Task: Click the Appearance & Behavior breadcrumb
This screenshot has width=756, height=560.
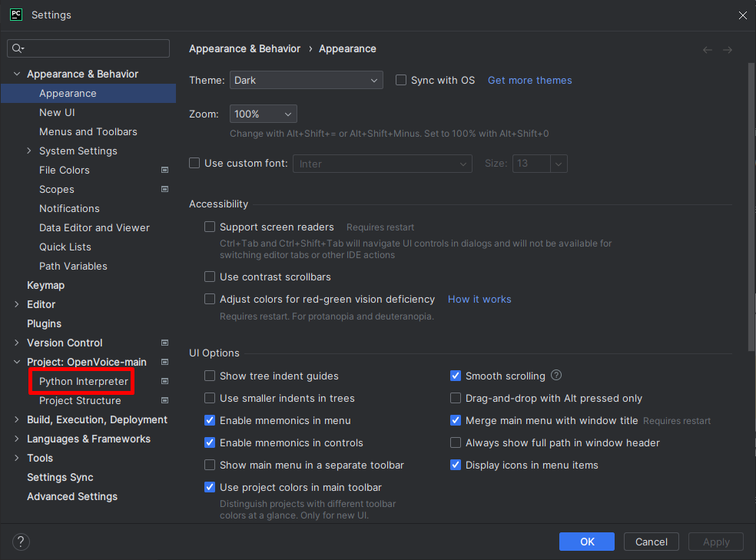Action: [x=244, y=48]
